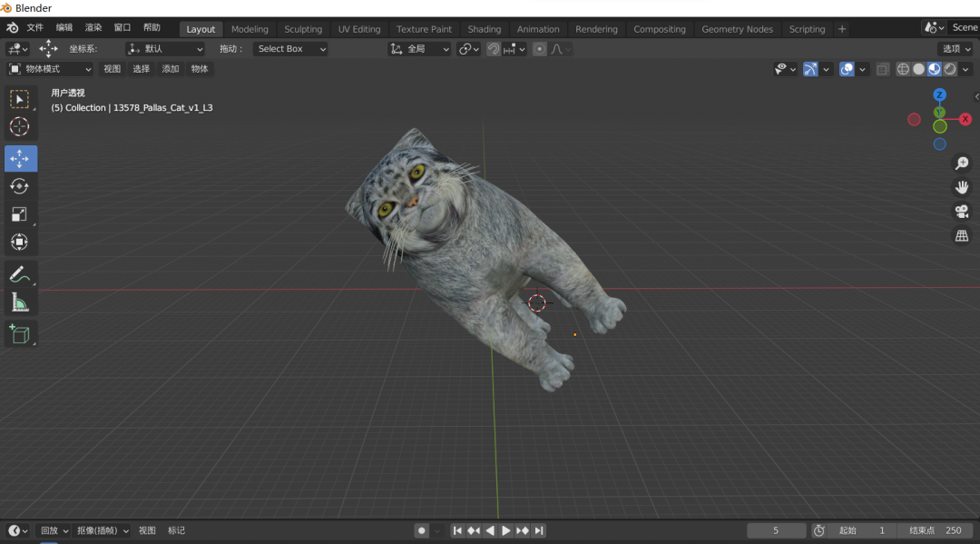This screenshot has width=980, height=544.
Task: Toggle camera view icon
Action: 962,212
